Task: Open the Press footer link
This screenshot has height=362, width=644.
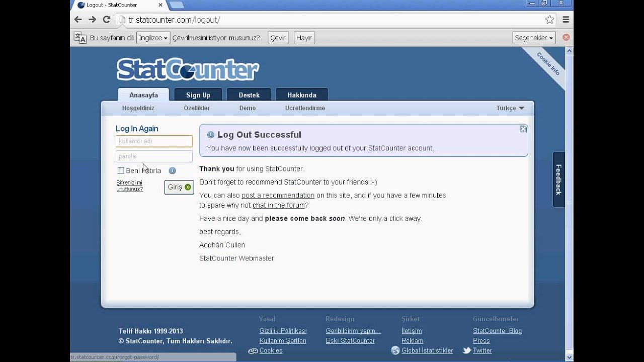Action: click(x=481, y=340)
